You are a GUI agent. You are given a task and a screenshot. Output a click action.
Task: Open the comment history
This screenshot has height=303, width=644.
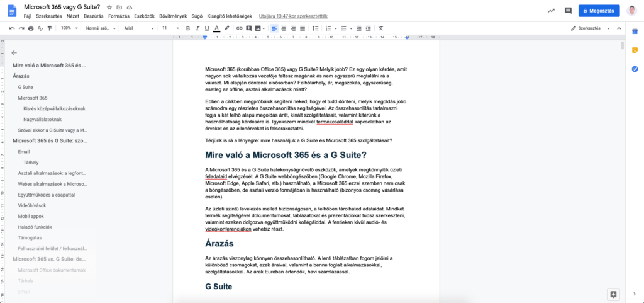coord(568,11)
